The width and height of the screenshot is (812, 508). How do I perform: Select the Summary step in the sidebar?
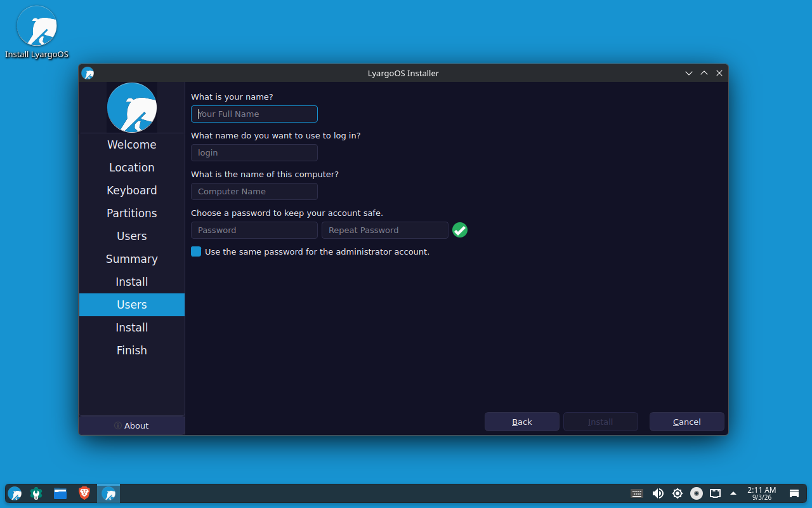coord(132,259)
